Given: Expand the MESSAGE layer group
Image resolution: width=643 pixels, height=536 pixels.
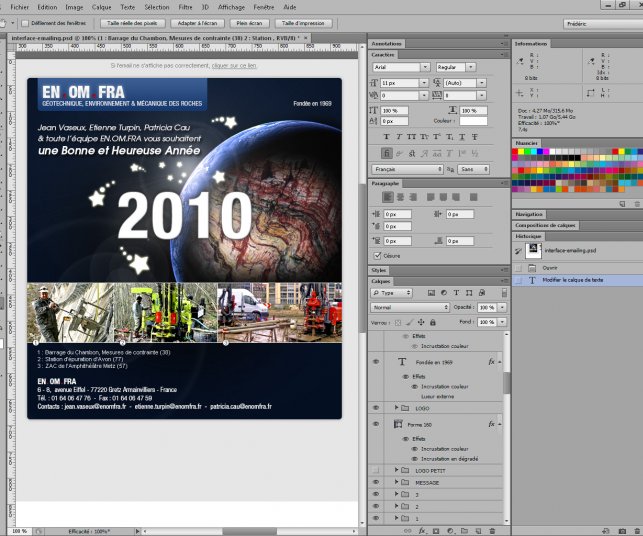Looking at the screenshot, I should (396, 482).
